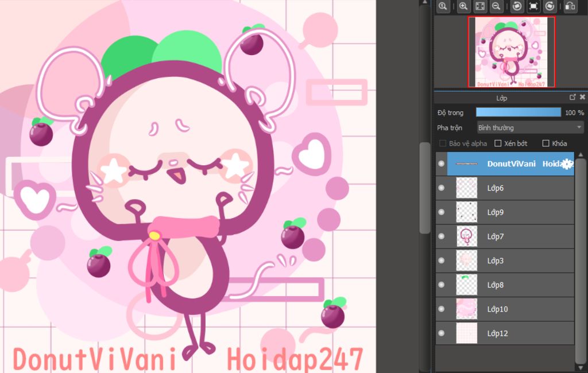
Task: Select the Lớp3 layer name
Action: tap(496, 261)
